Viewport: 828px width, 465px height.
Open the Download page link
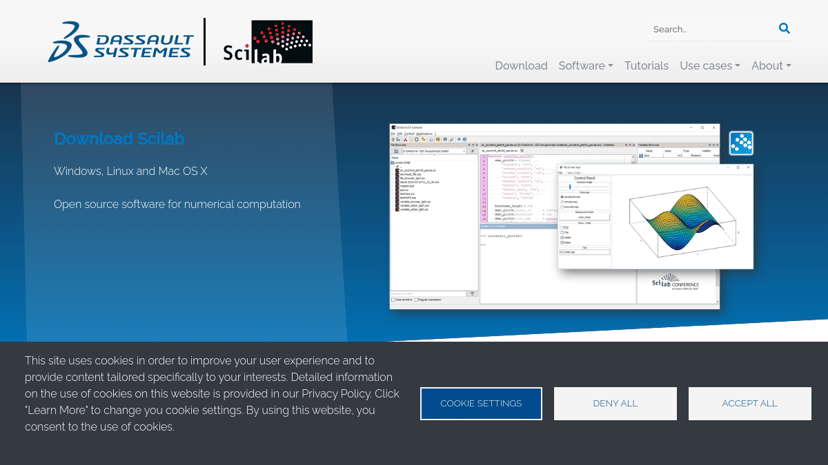pyautogui.click(x=521, y=65)
